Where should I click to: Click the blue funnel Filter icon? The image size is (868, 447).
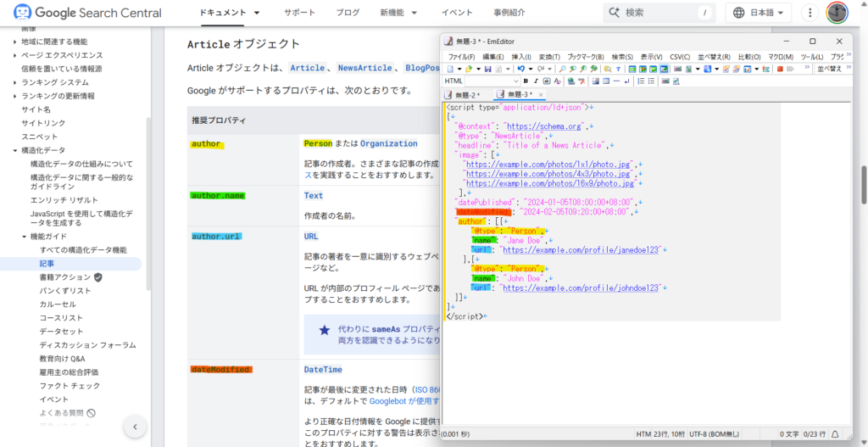(x=618, y=69)
